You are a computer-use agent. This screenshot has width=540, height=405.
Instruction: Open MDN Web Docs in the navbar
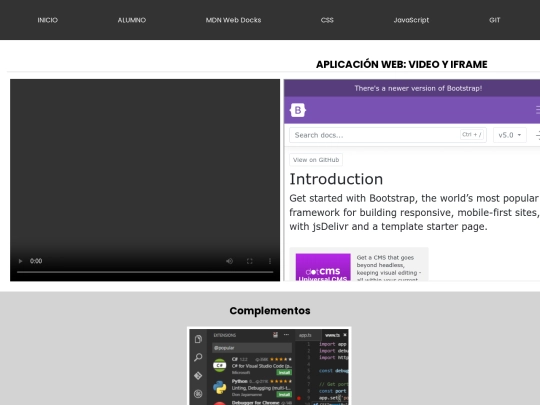point(233,20)
